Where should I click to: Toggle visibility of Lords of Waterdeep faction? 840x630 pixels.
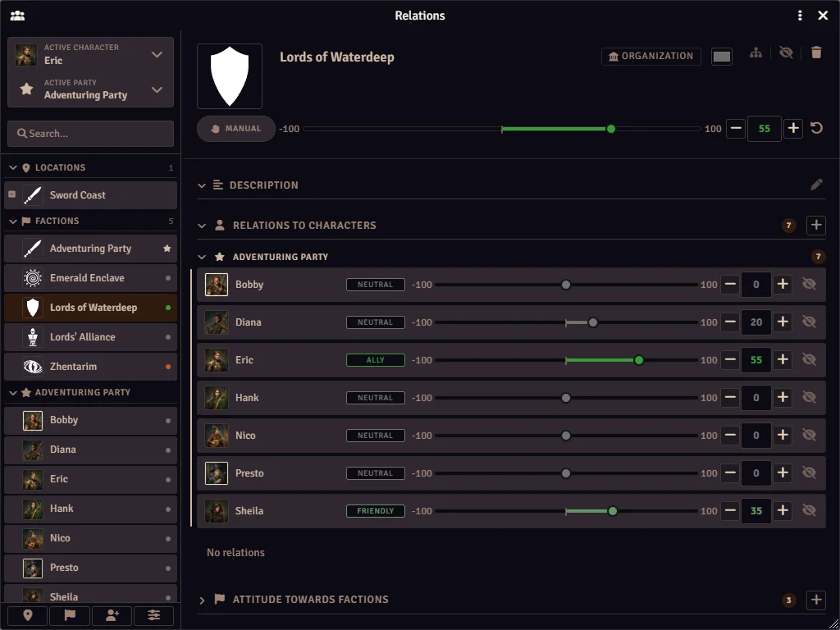[x=786, y=52]
